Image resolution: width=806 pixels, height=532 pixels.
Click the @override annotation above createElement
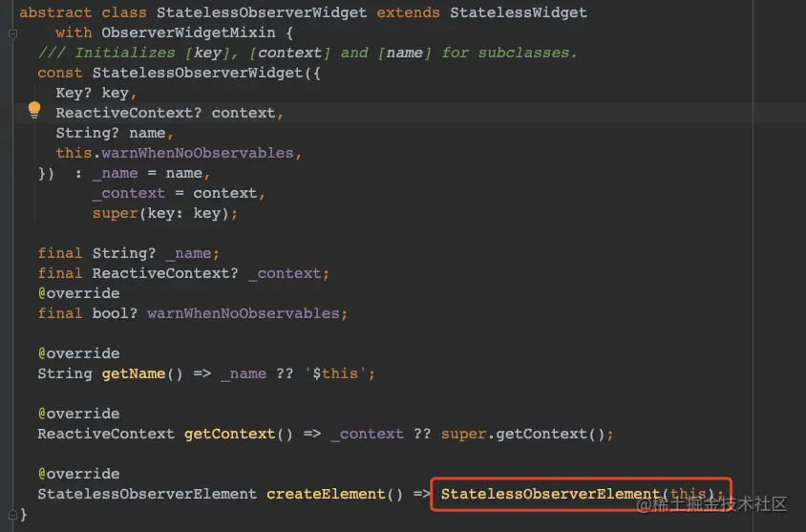coord(78,474)
